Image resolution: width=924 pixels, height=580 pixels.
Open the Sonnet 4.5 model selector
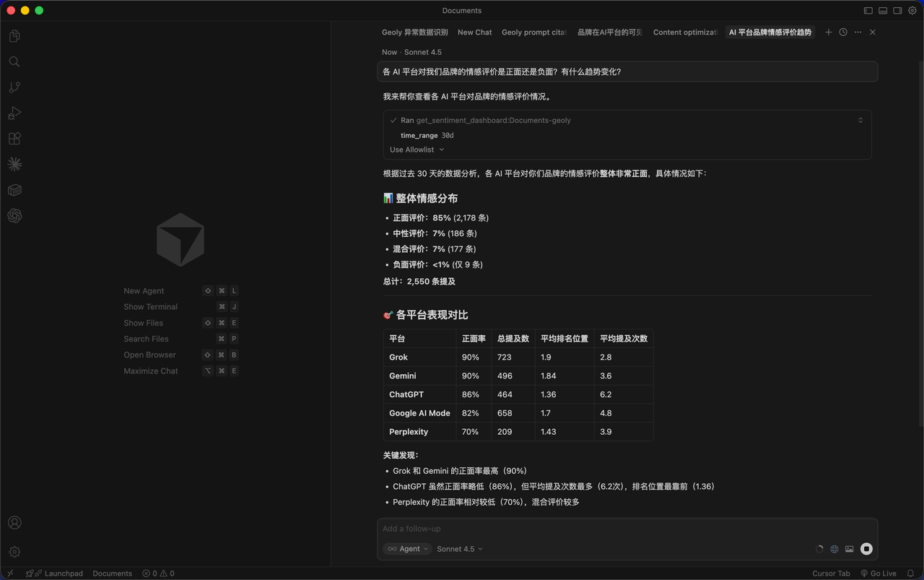tap(460, 549)
